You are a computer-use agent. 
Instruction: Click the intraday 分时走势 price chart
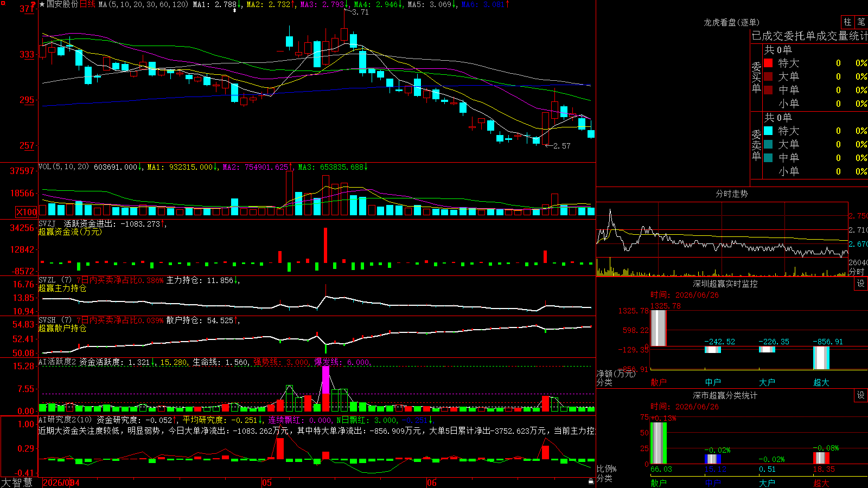point(722,230)
